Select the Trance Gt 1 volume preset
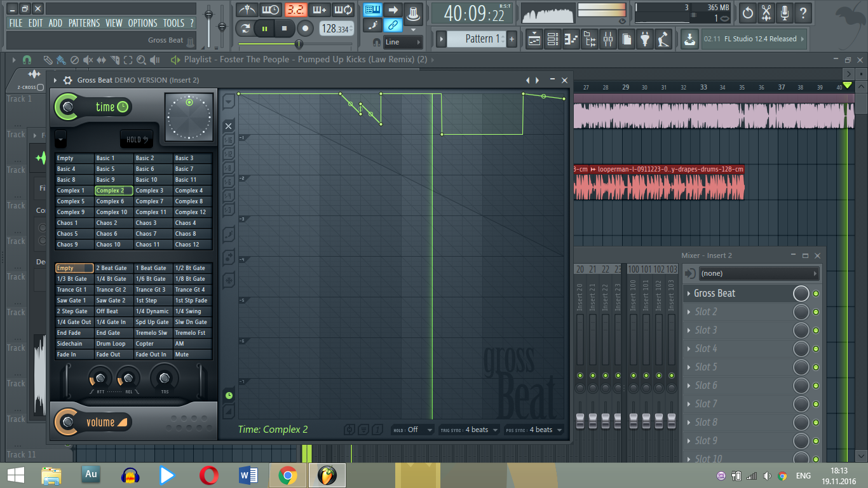This screenshot has width=868, height=488. [x=74, y=290]
